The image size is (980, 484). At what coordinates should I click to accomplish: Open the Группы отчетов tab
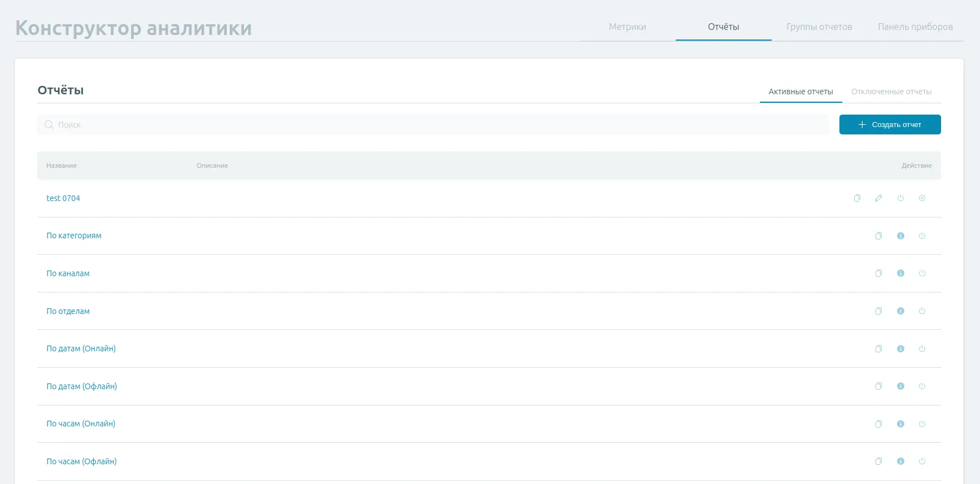[819, 27]
